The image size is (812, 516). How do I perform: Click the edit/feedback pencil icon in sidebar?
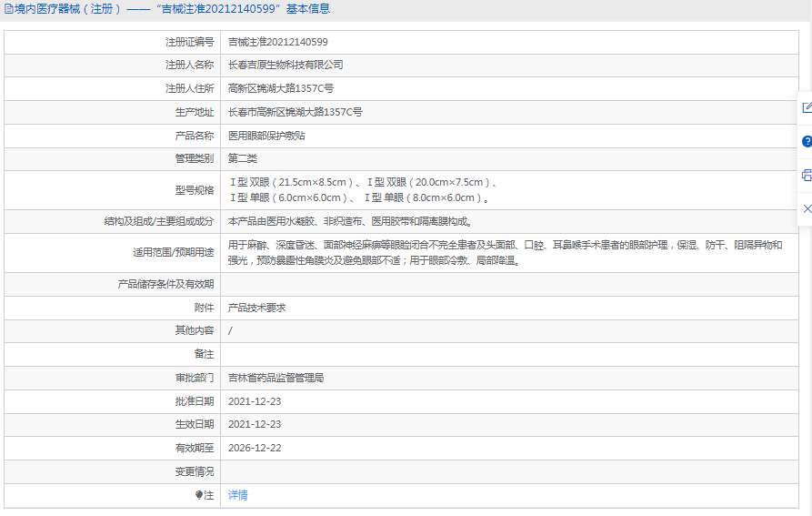click(806, 107)
